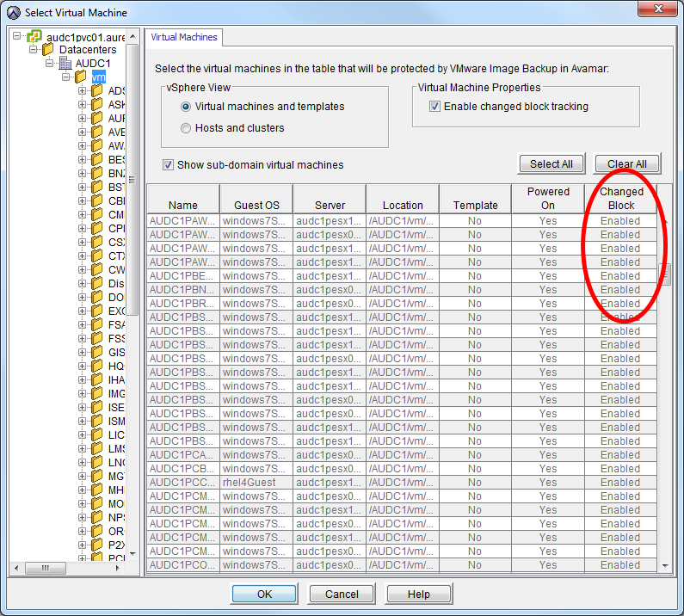Image resolution: width=684 pixels, height=616 pixels.
Task: Click the tree vertical scrollbar down arrow
Action: coord(133,554)
